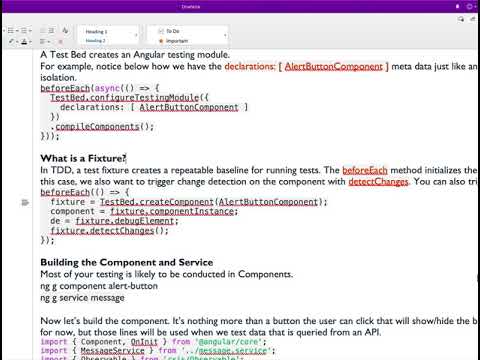
Task: Open search in the notebook
Action: click(461, 19)
